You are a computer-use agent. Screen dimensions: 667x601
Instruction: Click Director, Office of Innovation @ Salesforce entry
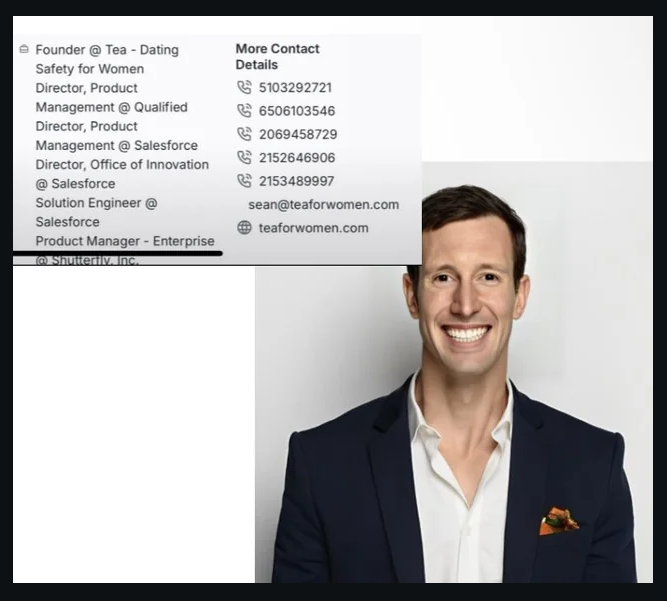click(x=122, y=174)
